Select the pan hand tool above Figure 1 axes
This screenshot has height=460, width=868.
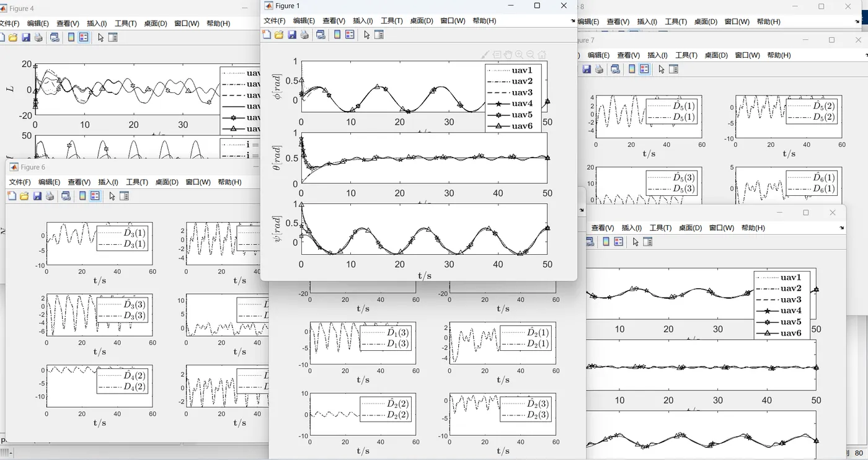point(508,55)
